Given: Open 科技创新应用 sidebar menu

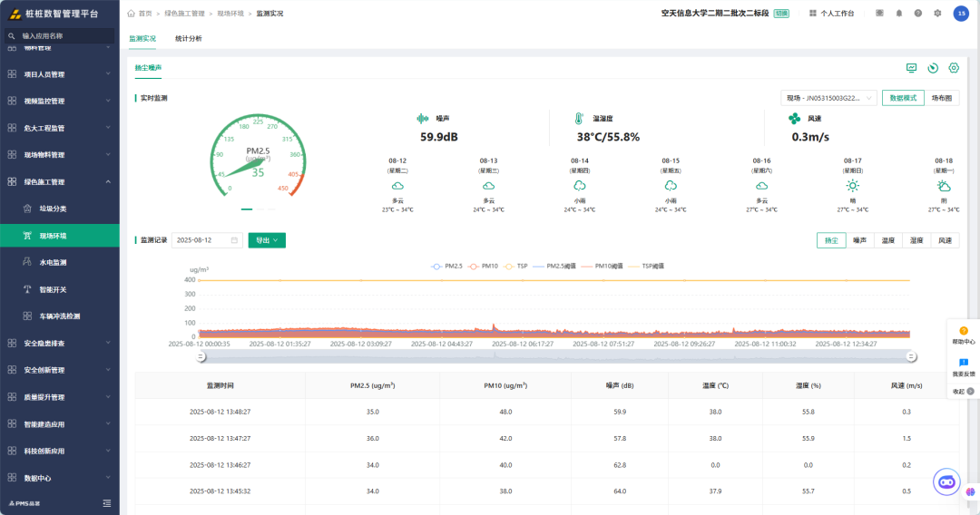Looking at the screenshot, I should click(x=59, y=451).
